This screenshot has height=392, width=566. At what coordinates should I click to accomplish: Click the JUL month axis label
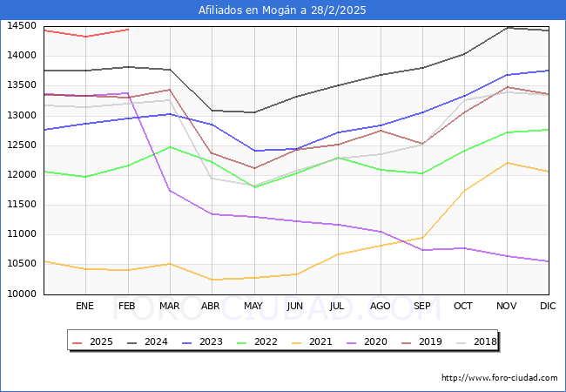point(337,306)
